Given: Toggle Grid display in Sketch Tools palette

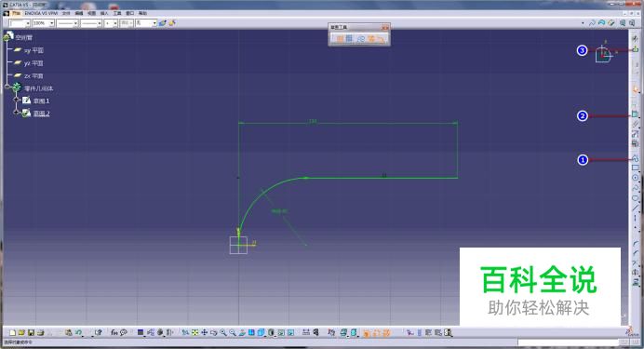Looking at the screenshot, I should click(340, 38).
